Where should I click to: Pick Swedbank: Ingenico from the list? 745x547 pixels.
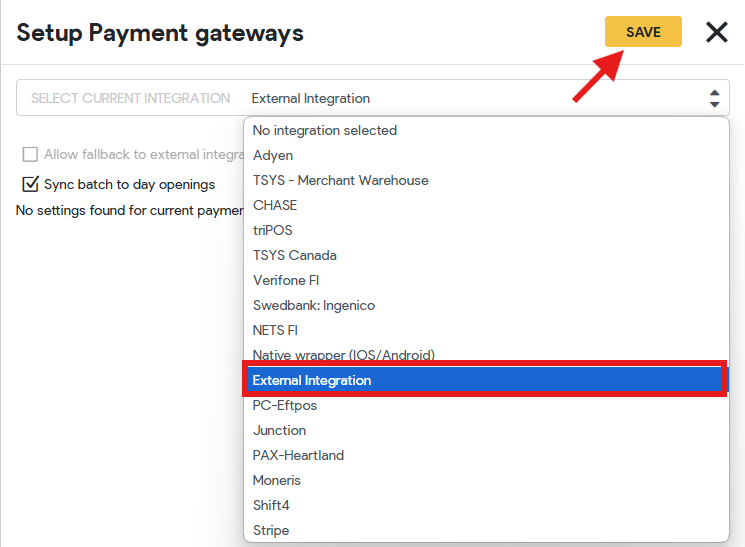486,305
